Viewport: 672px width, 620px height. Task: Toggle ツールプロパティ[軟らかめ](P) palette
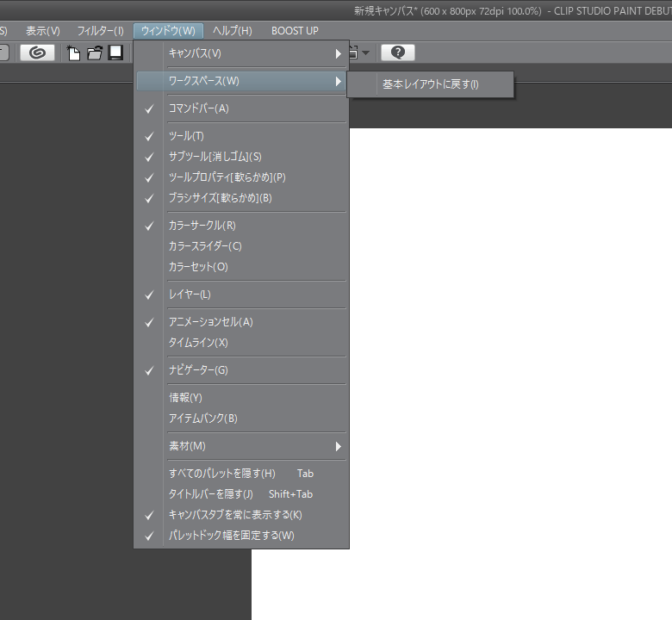pos(241,177)
